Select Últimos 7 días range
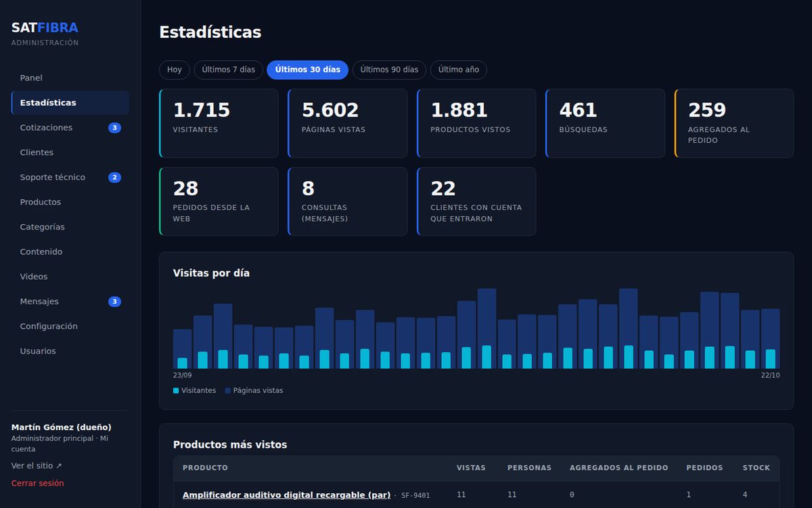Screen dimensions: 812x508 (229, 70)
